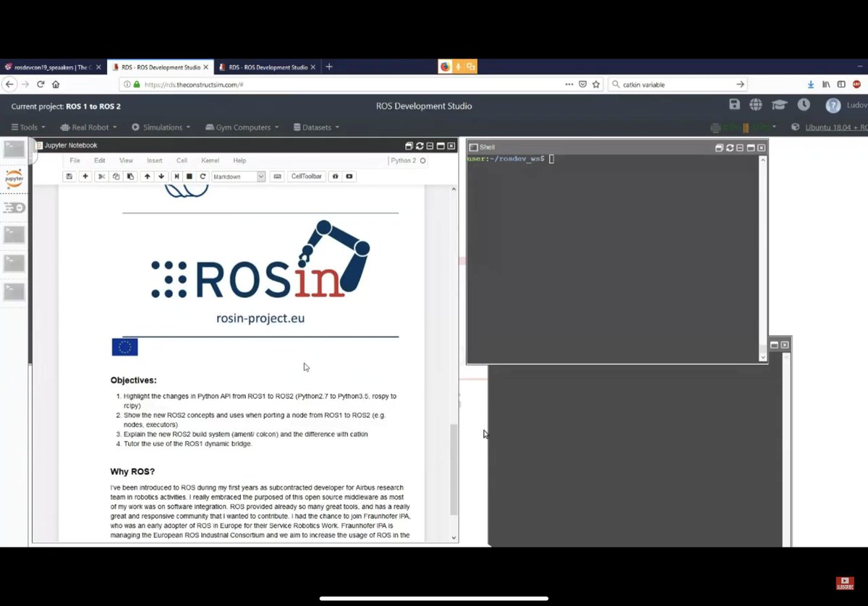Click the rosin-project.eu text
The image size is (868, 606).
tap(260, 317)
